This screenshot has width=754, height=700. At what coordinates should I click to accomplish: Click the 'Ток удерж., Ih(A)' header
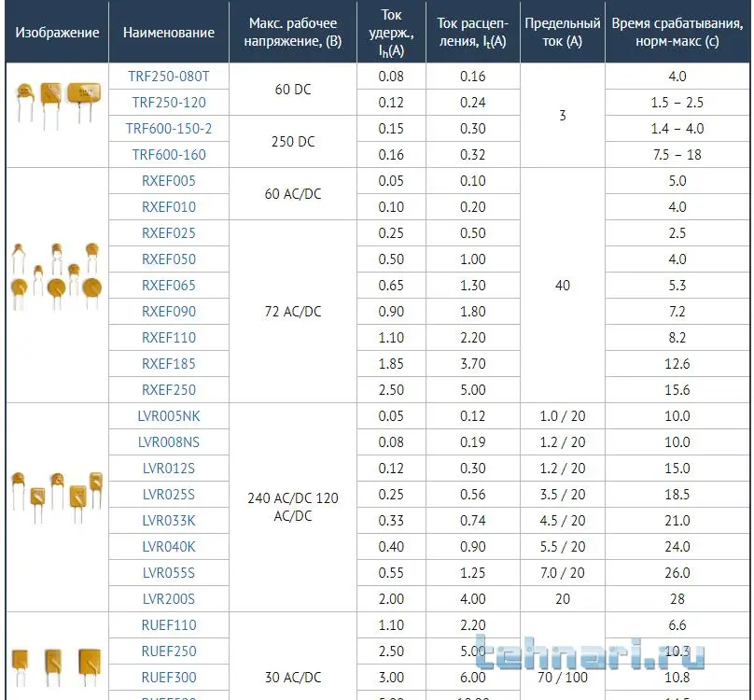pos(391,33)
